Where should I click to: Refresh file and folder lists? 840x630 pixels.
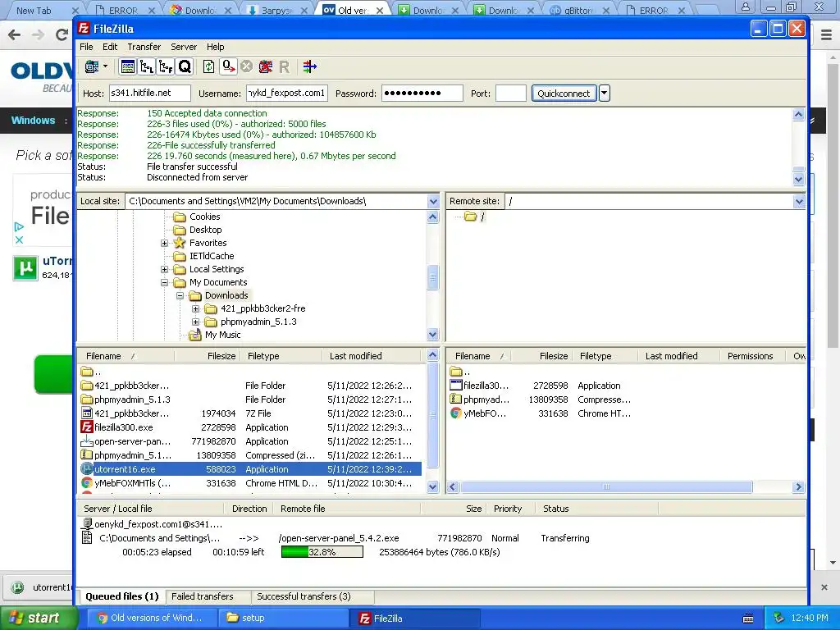point(209,66)
